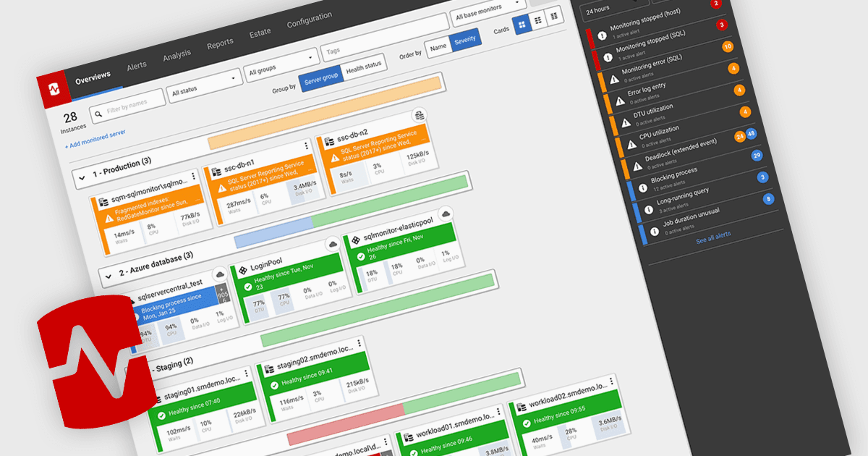Click the server icon beside staging02.smdemo
The image size is (868, 456).
coord(268,368)
